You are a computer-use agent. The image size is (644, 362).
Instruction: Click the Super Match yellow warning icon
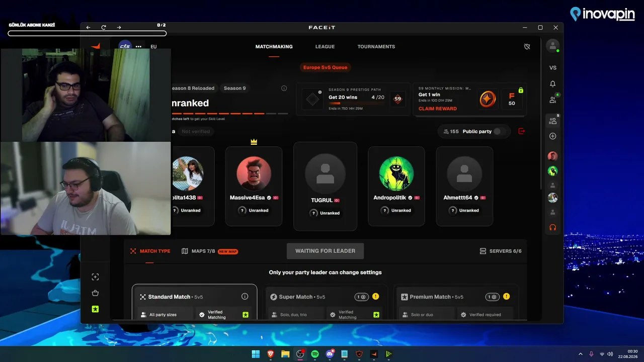[376, 297]
